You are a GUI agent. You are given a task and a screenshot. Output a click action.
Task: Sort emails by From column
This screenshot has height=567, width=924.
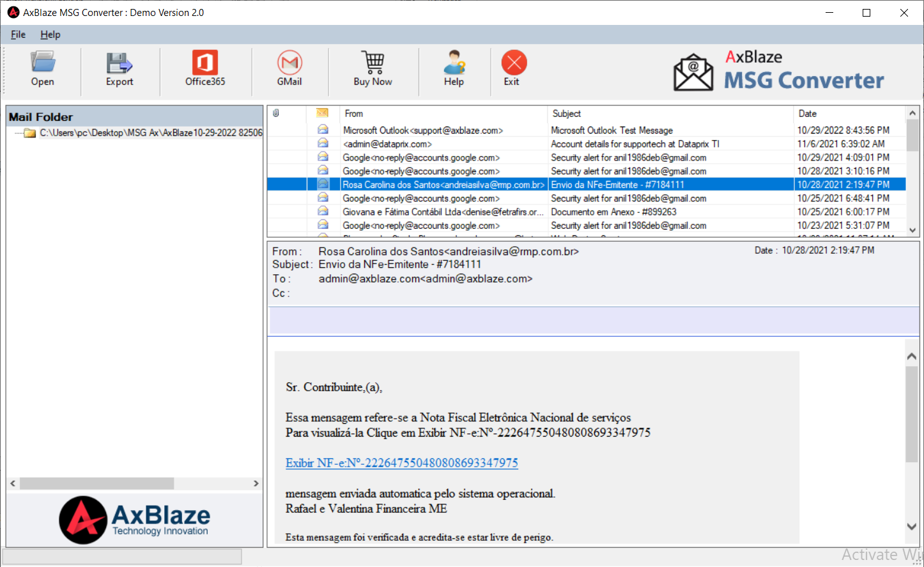click(x=354, y=114)
